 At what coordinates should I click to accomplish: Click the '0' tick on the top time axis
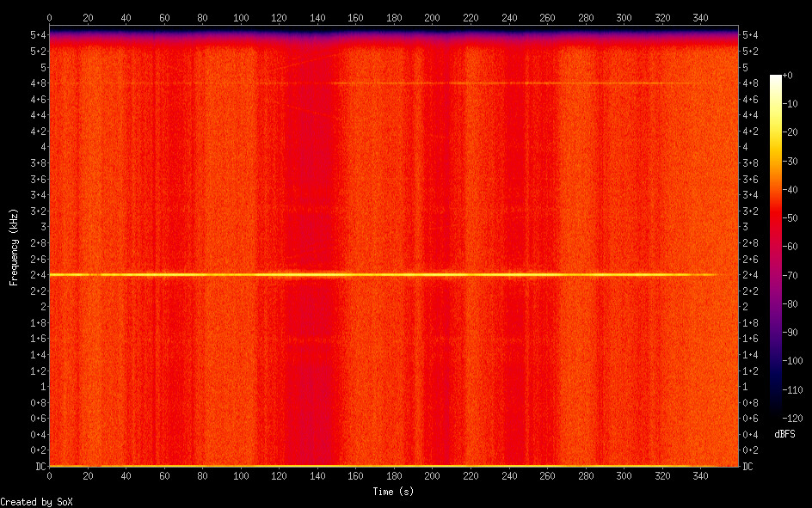tap(49, 17)
